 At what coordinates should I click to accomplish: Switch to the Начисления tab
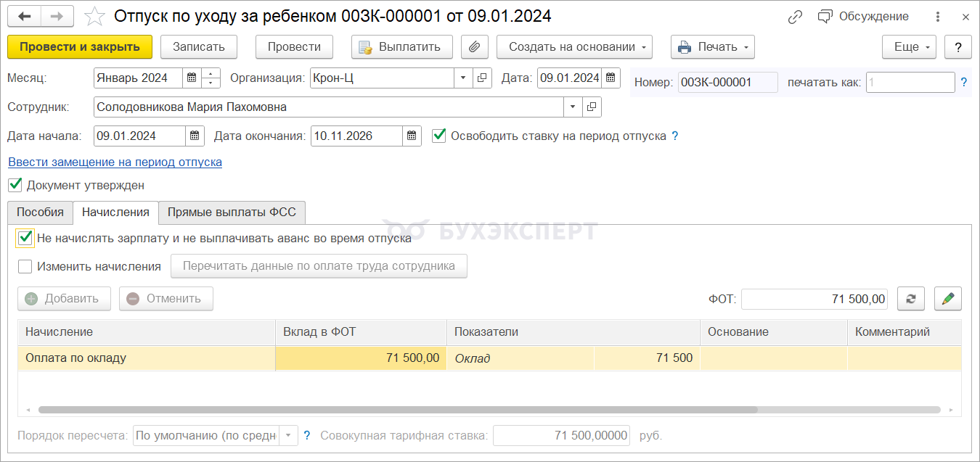coord(115,213)
